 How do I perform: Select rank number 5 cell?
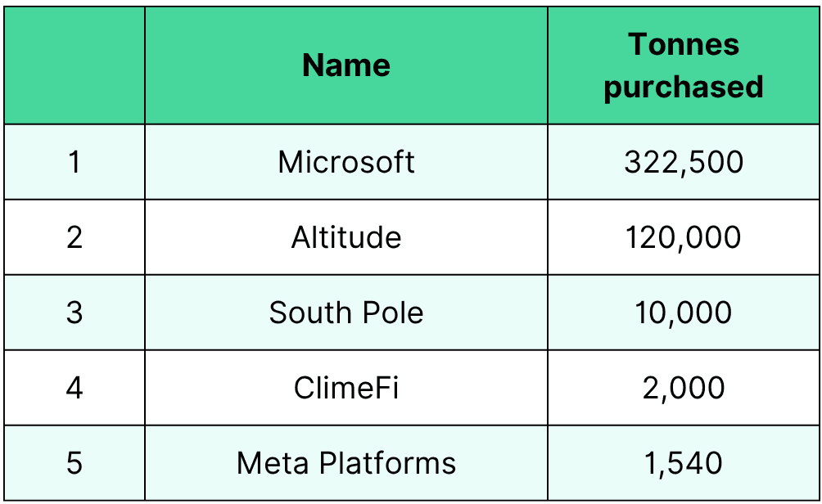[x=75, y=463]
